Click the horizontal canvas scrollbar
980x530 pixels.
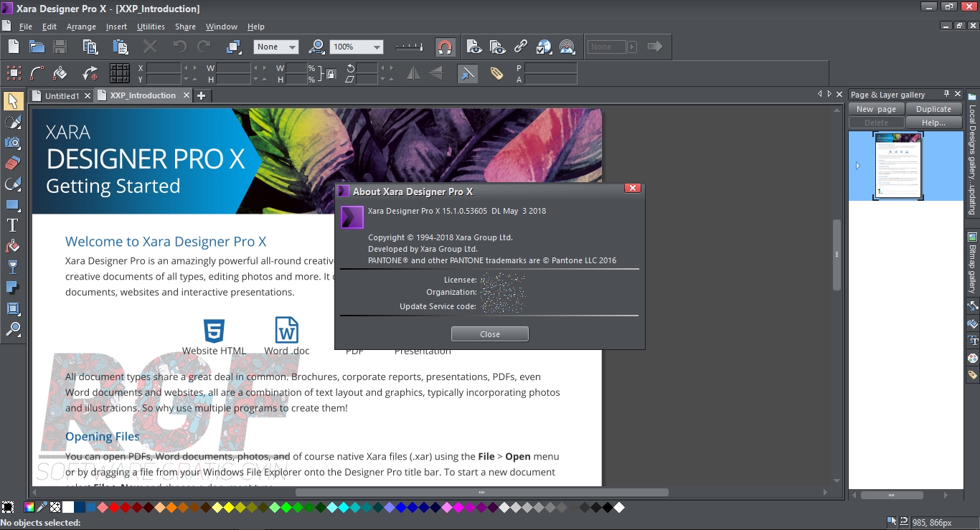click(481, 493)
